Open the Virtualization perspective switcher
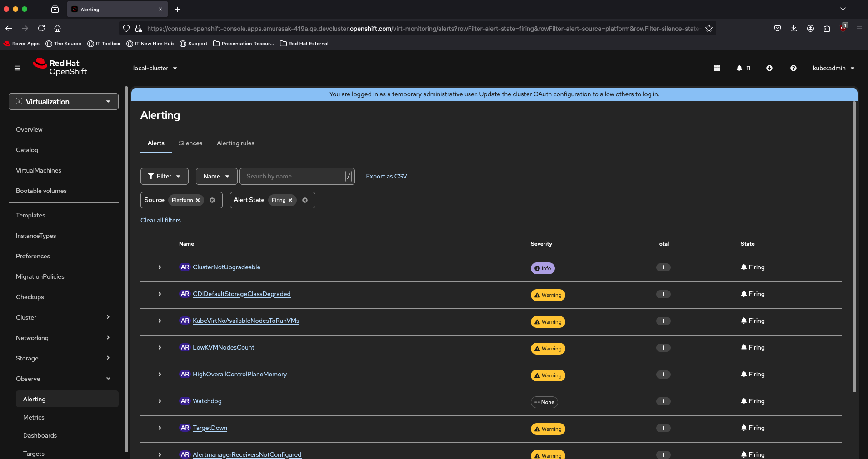868x459 pixels. pyautogui.click(x=64, y=102)
